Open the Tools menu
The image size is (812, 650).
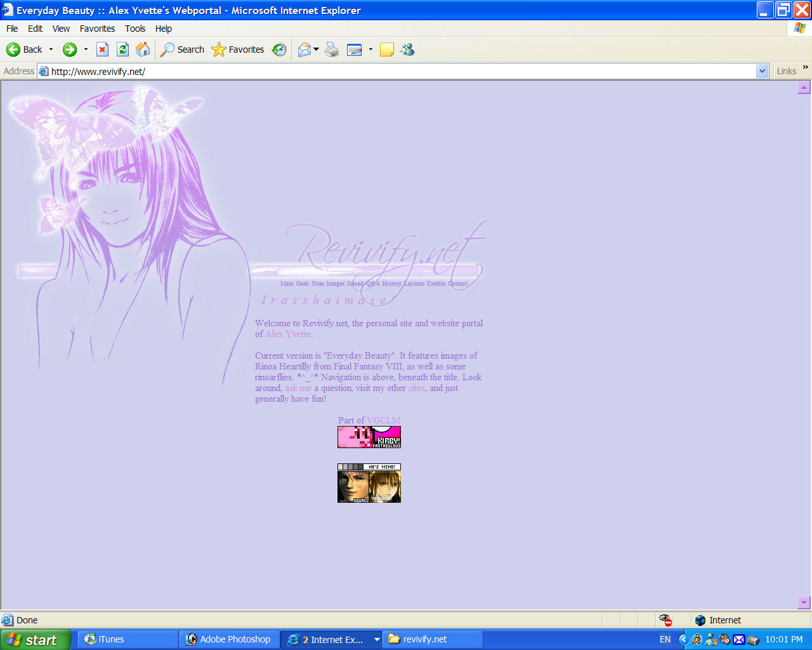[135, 29]
